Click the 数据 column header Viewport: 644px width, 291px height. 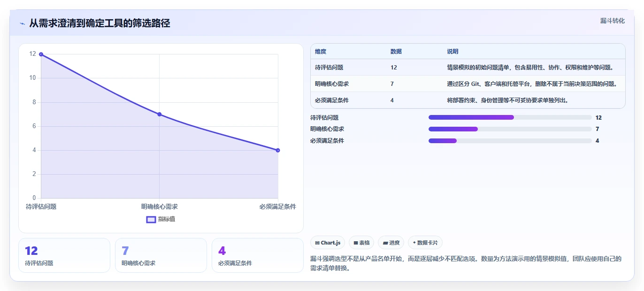(396, 51)
